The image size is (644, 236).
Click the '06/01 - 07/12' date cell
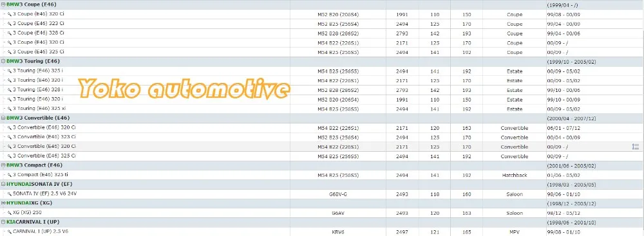pyautogui.click(x=563, y=128)
